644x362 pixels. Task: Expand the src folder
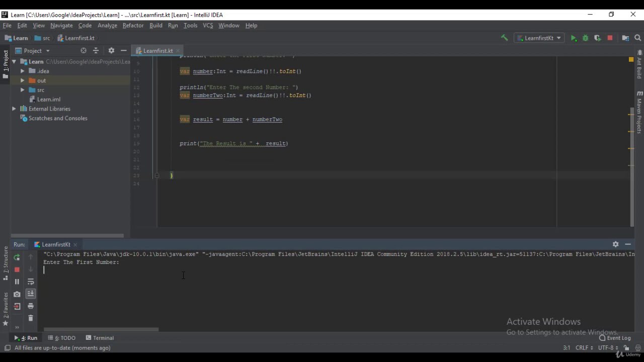[x=22, y=90]
